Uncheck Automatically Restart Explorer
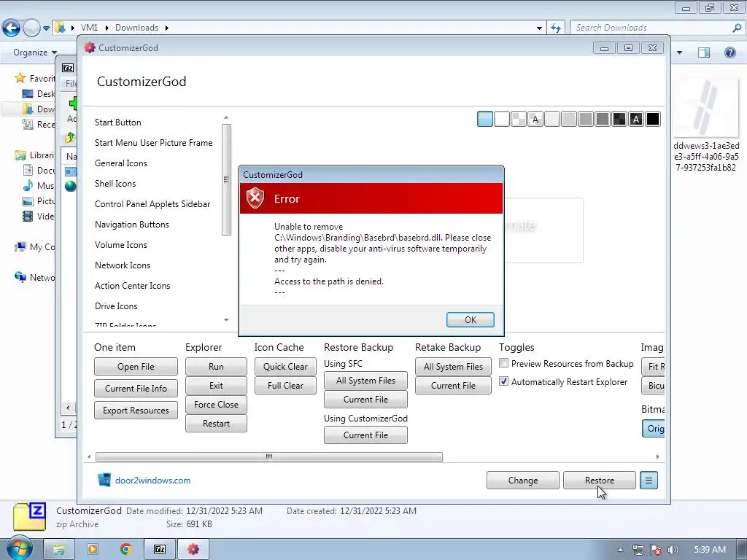747x560 pixels. (x=503, y=381)
